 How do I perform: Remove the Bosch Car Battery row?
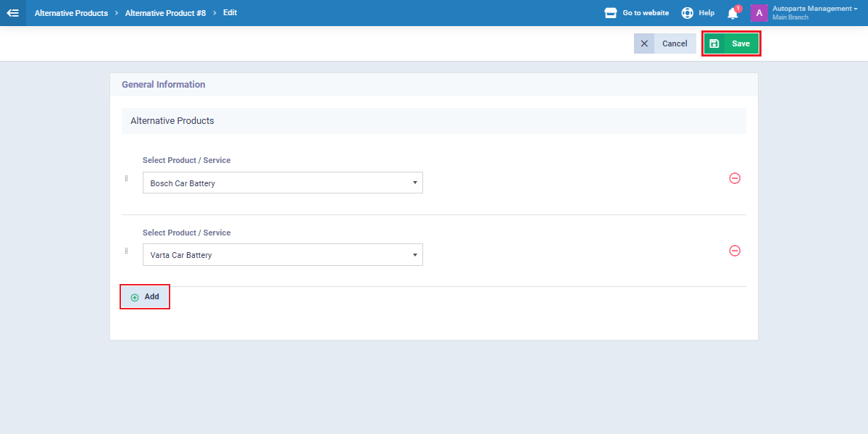pyautogui.click(x=735, y=178)
